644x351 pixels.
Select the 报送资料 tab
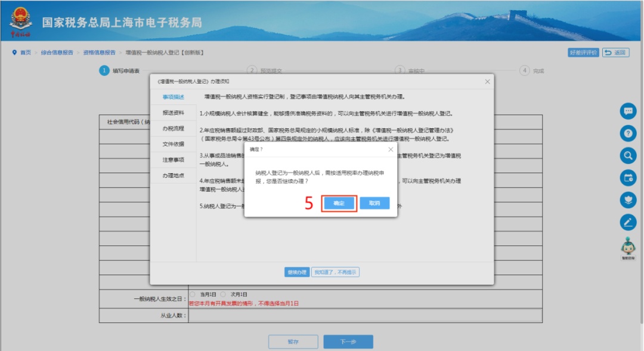coord(174,113)
